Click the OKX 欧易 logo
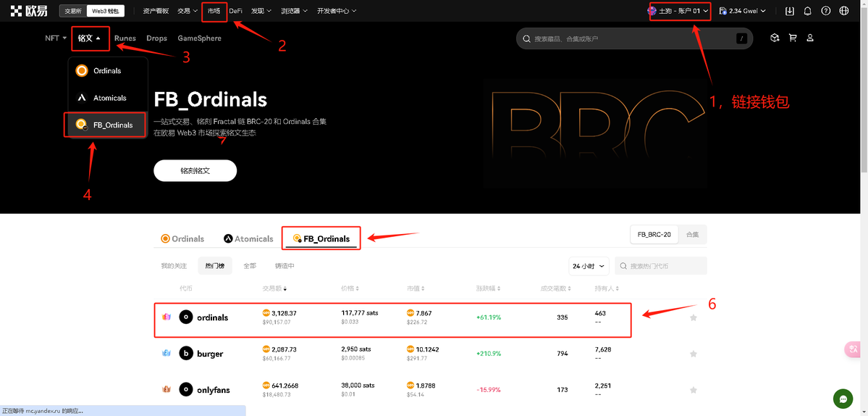Image resolution: width=868 pixels, height=416 pixels. click(29, 11)
